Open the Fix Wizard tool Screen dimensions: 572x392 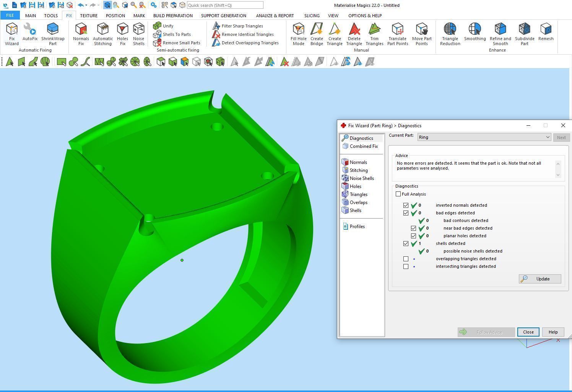[x=11, y=34]
